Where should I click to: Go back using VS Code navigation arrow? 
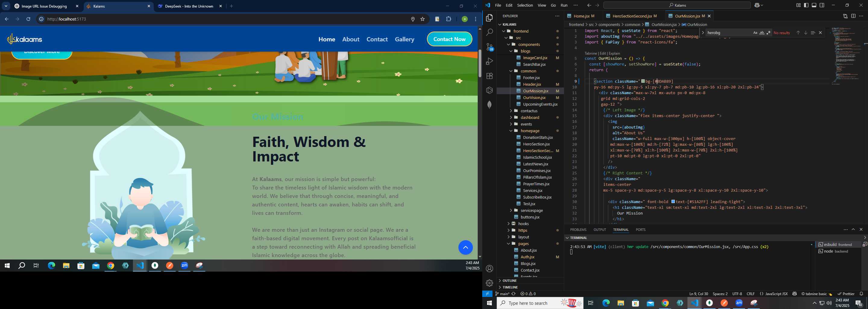[589, 5]
